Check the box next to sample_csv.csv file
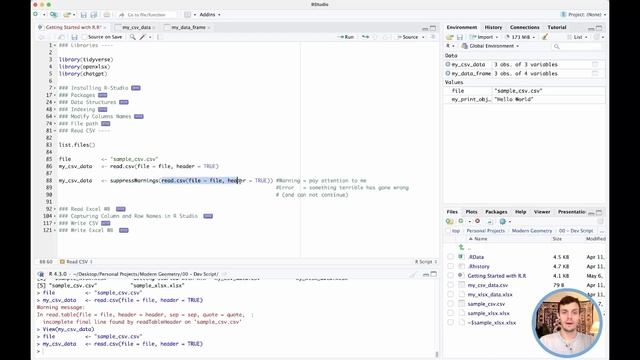This screenshot has width=640, height=360. (x=450, y=304)
